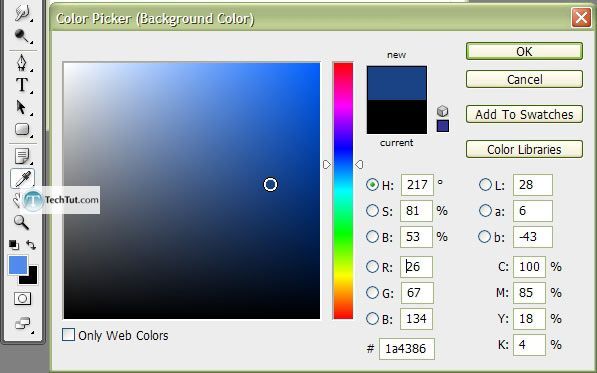Select the Pen tool
Screen dimensions: 597x373
pyautogui.click(x=22, y=63)
